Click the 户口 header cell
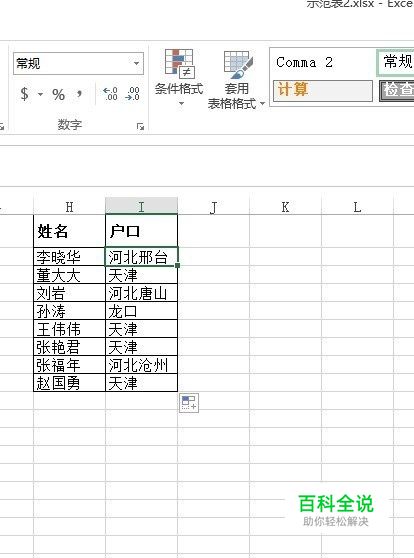 [x=141, y=231]
